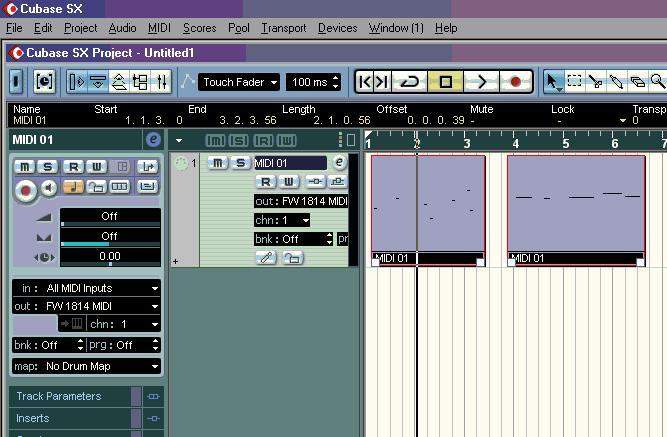Toggle Record Enable in the Inspector
The width and height of the screenshot is (667, 437).
click(27, 187)
